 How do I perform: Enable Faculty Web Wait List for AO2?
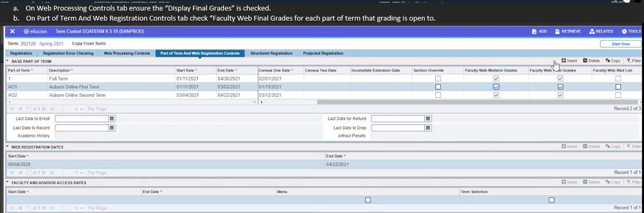pos(618,95)
